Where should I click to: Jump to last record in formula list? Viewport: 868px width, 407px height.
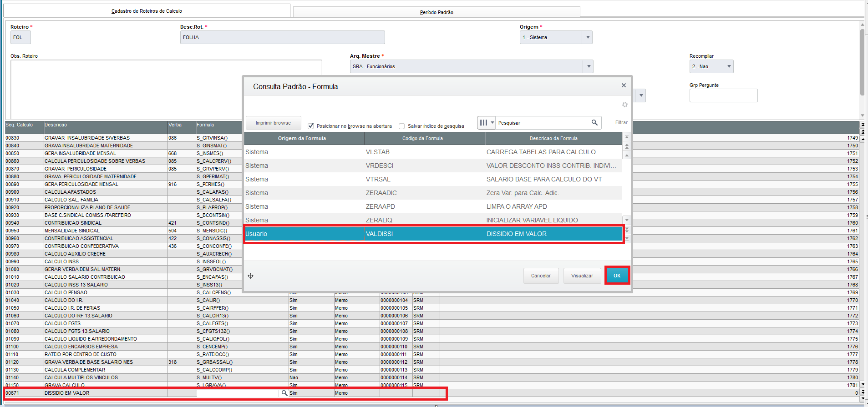tap(627, 238)
